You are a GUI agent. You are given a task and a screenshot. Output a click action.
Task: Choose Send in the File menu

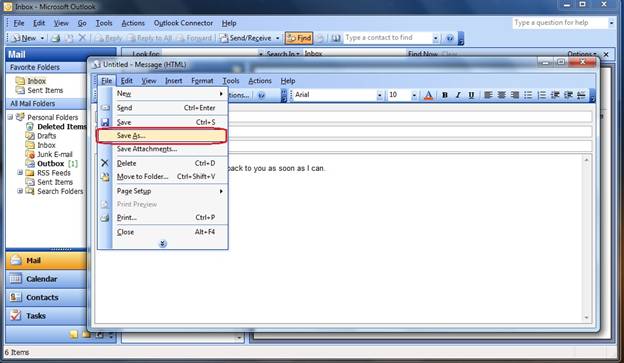point(162,108)
